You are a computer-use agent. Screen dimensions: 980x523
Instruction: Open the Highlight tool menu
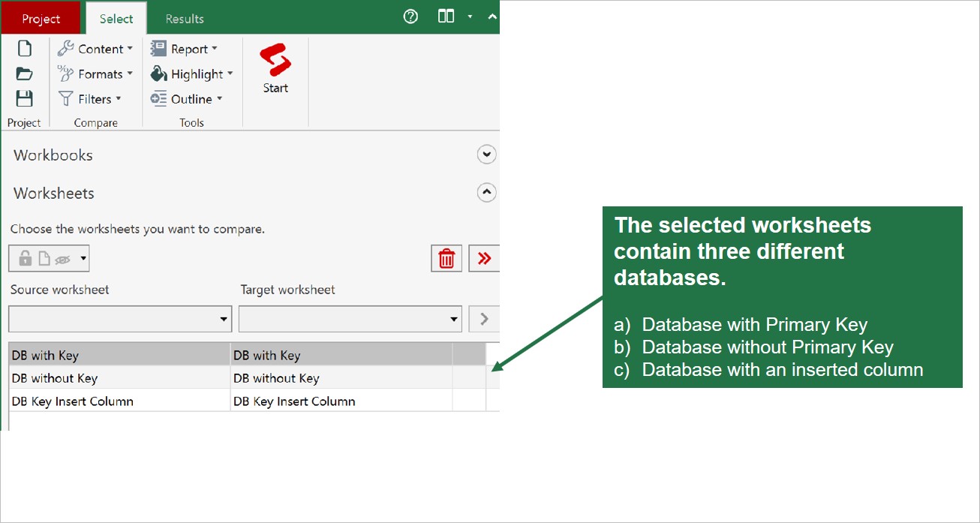tap(192, 74)
